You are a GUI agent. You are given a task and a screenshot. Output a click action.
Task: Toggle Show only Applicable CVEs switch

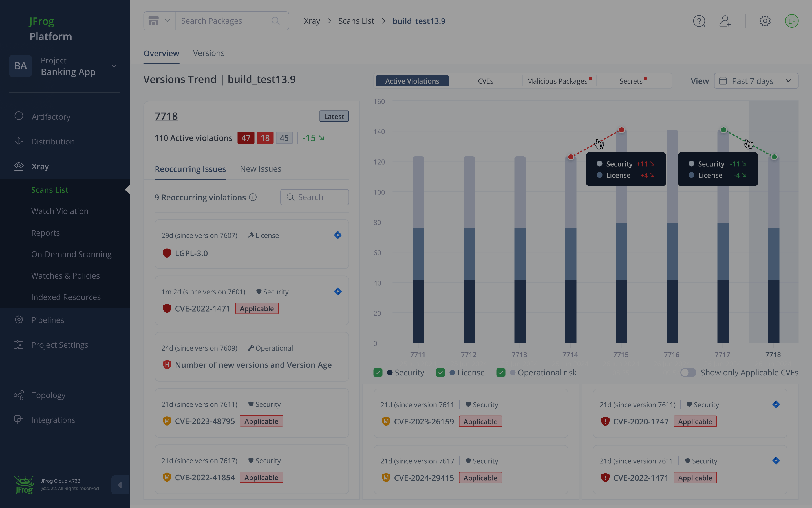[688, 373]
